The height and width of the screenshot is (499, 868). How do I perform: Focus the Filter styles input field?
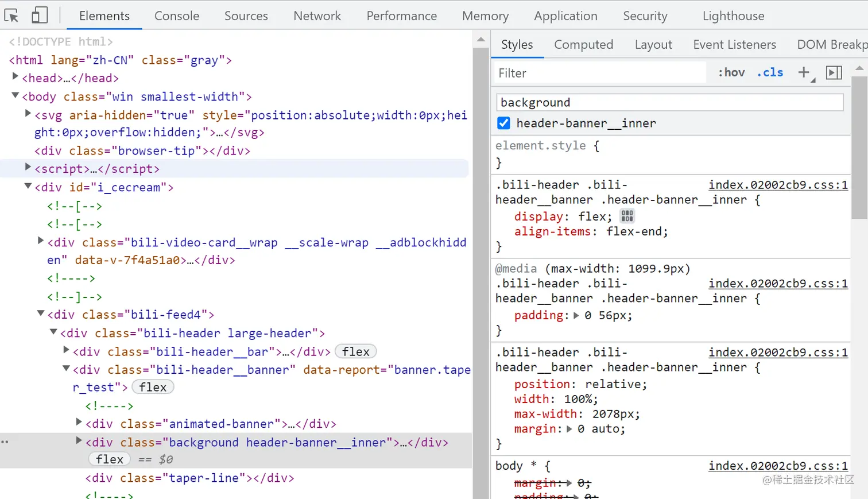(x=600, y=73)
